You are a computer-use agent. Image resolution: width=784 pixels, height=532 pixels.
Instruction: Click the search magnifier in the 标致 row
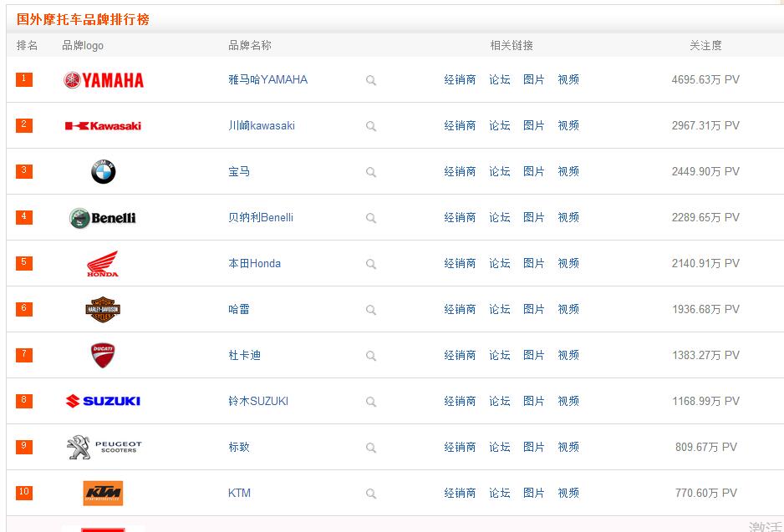click(370, 448)
